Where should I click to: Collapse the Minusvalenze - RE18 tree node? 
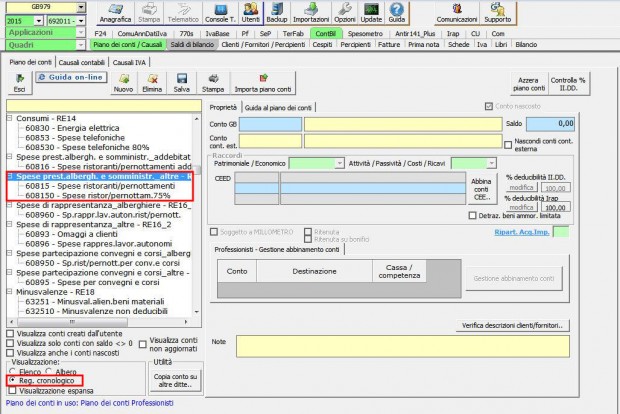tap(9, 292)
